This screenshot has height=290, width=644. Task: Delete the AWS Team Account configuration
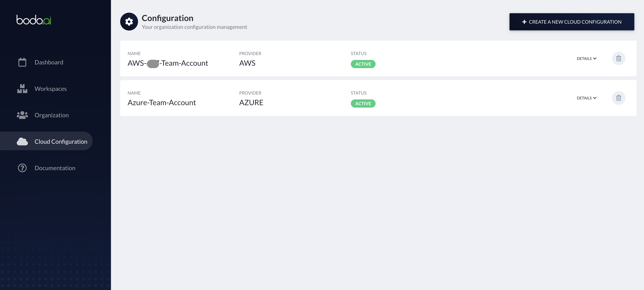pyautogui.click(x=619, y=58)
